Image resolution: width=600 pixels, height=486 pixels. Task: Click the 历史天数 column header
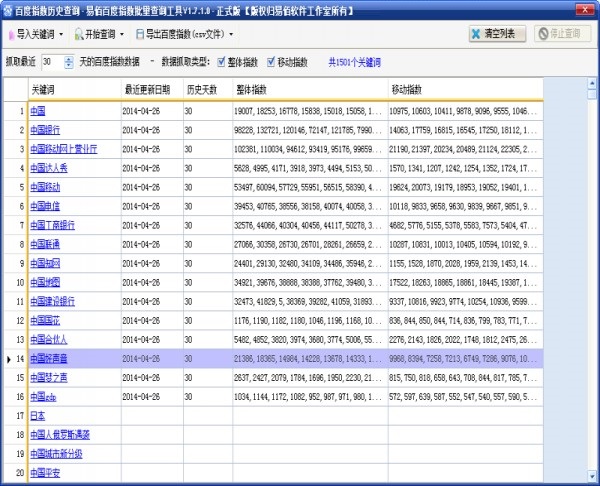203,90
